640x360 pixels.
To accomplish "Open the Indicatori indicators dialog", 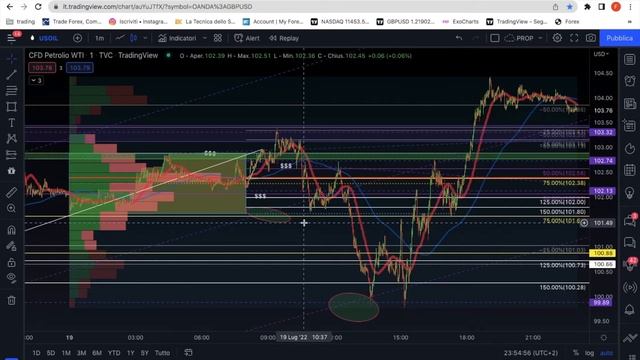I will pyautogui.click(x=178, y=38).
